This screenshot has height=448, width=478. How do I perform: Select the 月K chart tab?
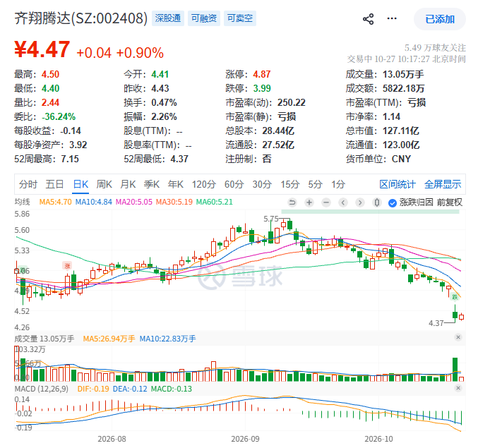click(128, 184)
